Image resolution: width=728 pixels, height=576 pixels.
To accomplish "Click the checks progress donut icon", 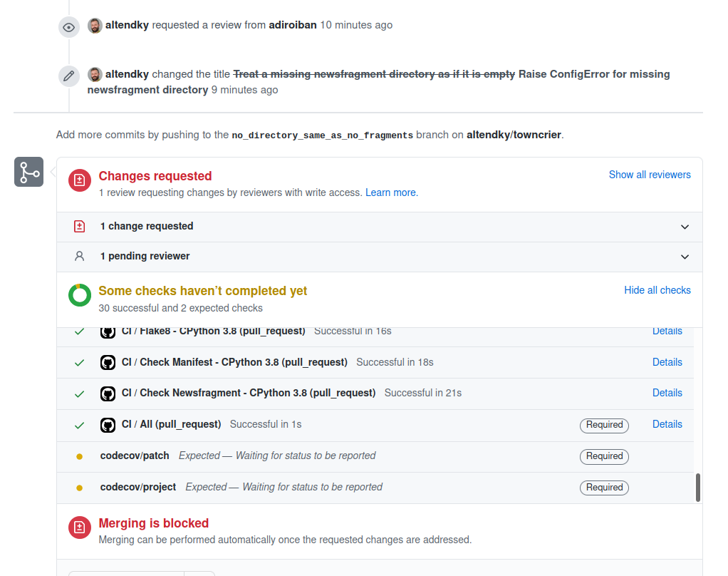I will click(80, 295).
